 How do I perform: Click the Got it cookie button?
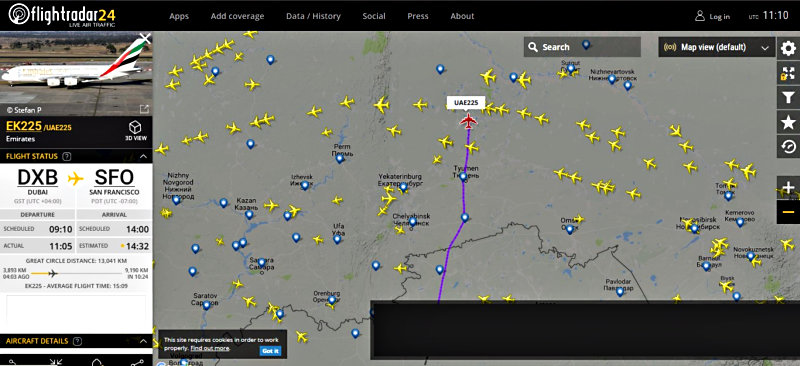(270, 351)
